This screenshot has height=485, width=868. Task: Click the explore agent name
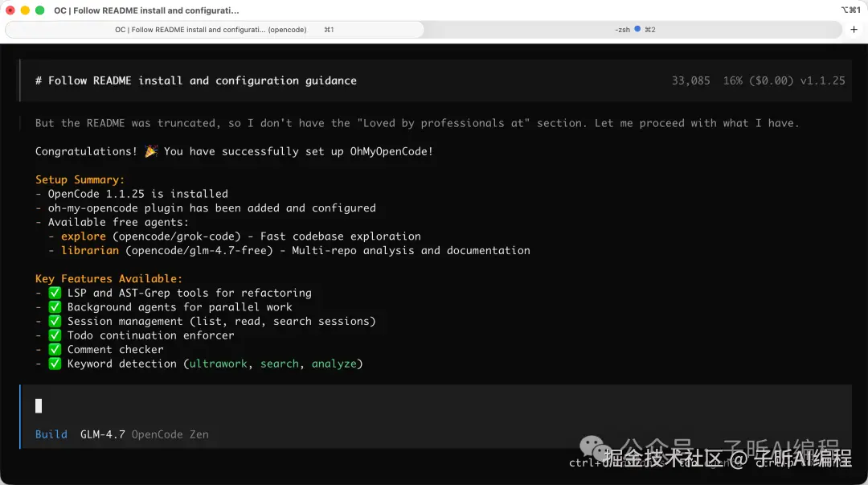tap(83, 236)
